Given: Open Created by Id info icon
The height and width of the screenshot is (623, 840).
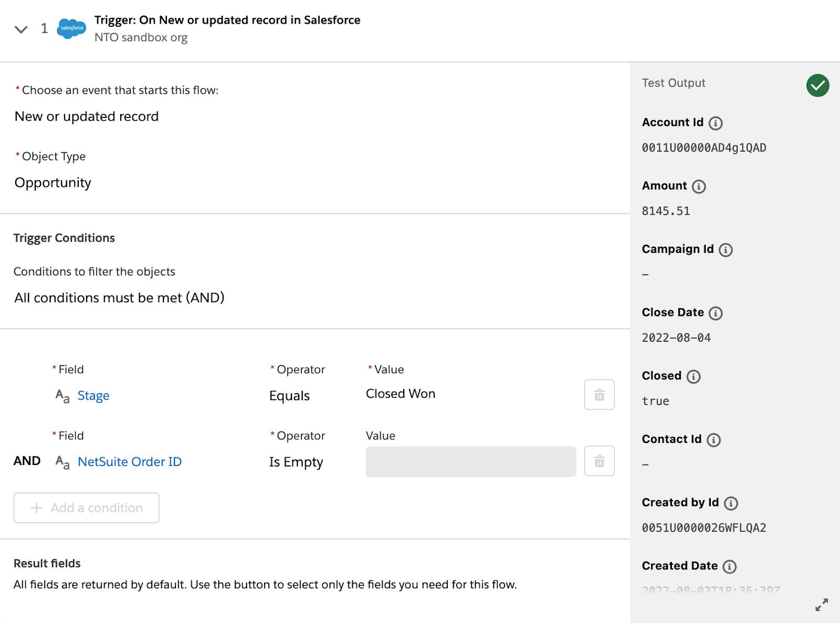Looking at the screenshot, I should click(731, 503).
